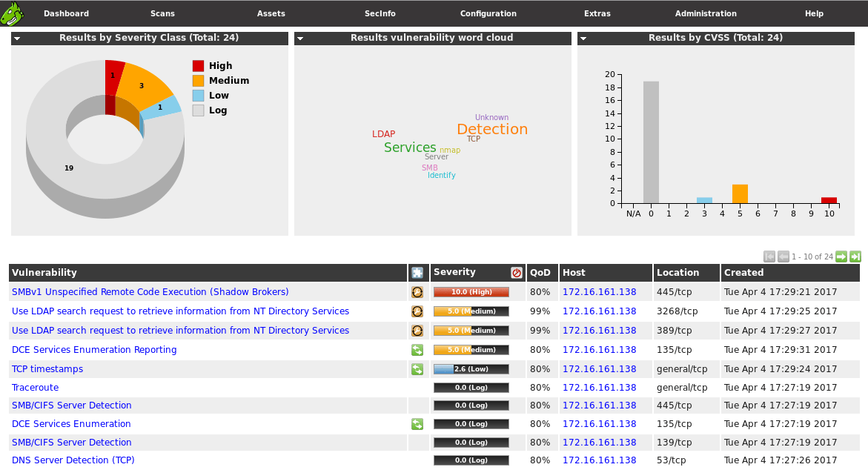Image resolution: width=868 pixels, height=470 pixels.
Task: Open the Traceroute vulnerability link
Action: 35,388
